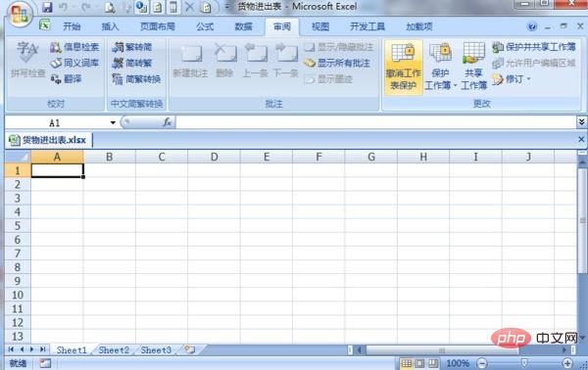The height and width of the screenshot is (370, 588).
Task: Select column D header
Action: (x=214, y=157)
